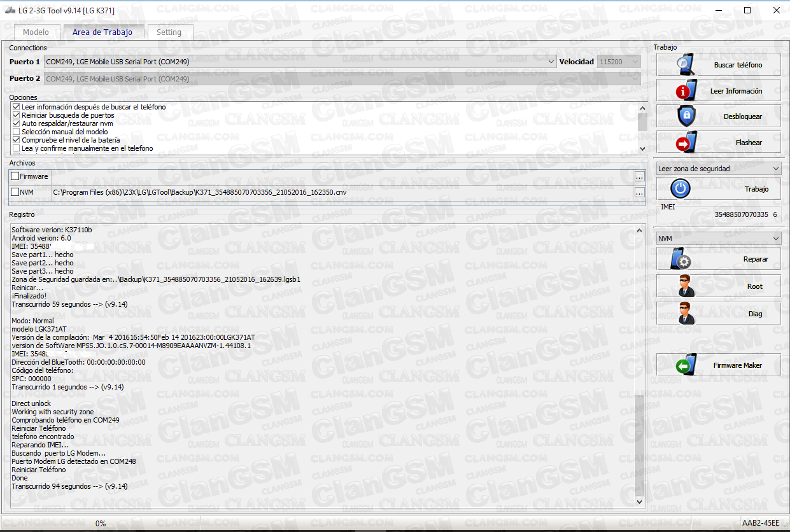
Task: Click the Buscar teléfono button label
Action: pos(738,65)
